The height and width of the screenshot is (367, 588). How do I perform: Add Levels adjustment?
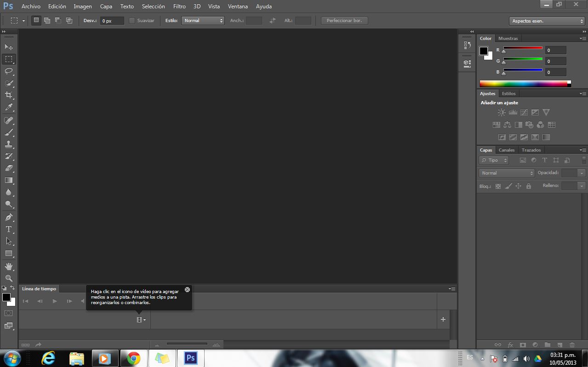tap(513, 112)
